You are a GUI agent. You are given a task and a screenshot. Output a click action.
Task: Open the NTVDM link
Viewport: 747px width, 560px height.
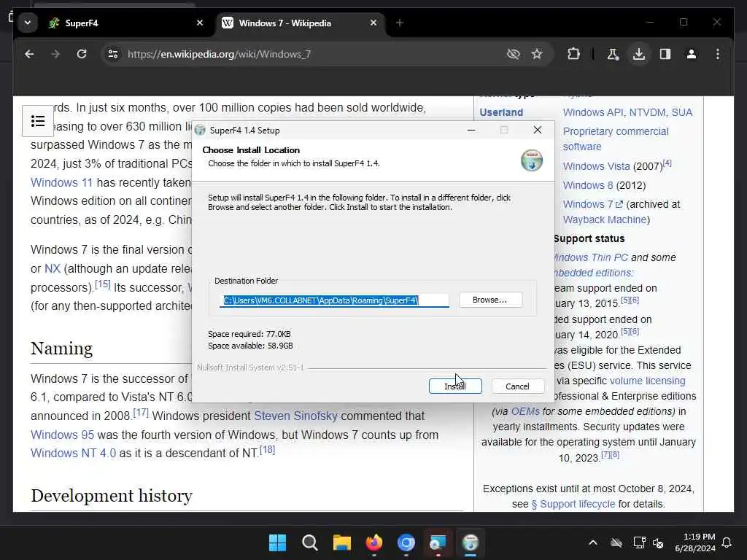(647, 112)
